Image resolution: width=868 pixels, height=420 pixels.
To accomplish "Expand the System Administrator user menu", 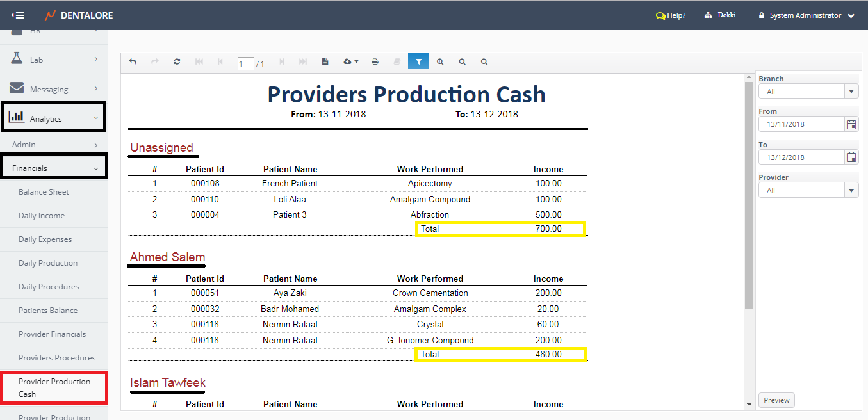I will 807,15.
